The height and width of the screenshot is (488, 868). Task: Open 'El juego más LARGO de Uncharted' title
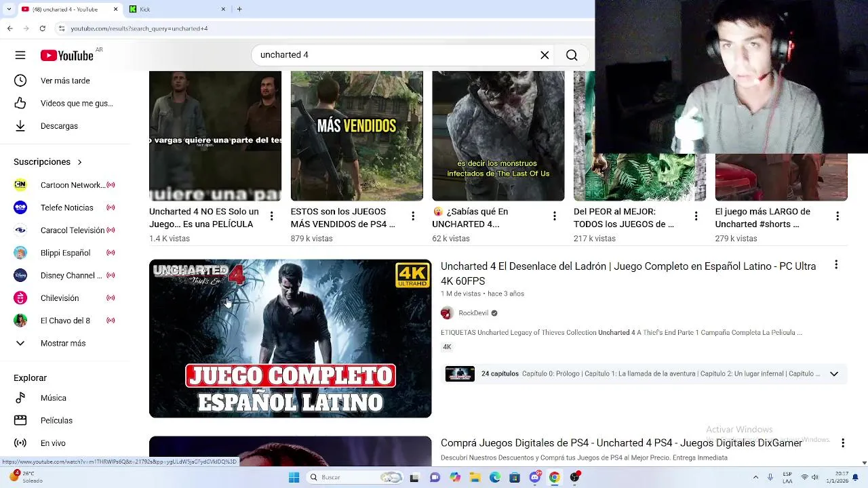click(x=763, y=218)
